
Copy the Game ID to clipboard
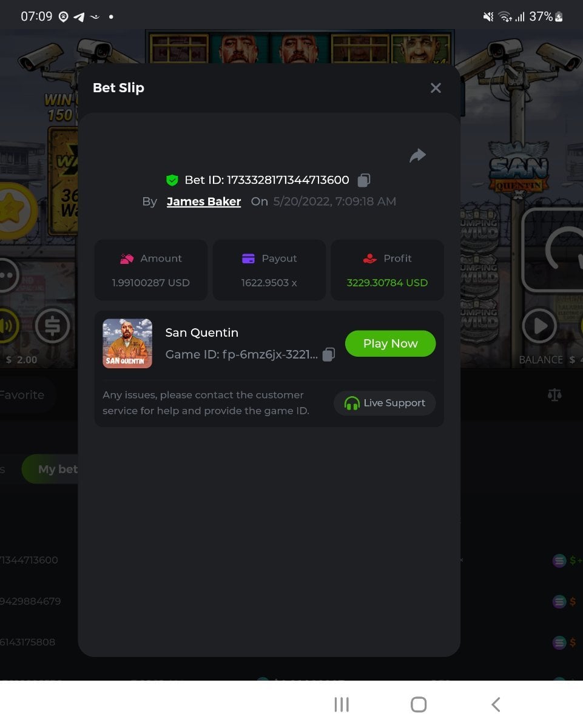point(328,354)
